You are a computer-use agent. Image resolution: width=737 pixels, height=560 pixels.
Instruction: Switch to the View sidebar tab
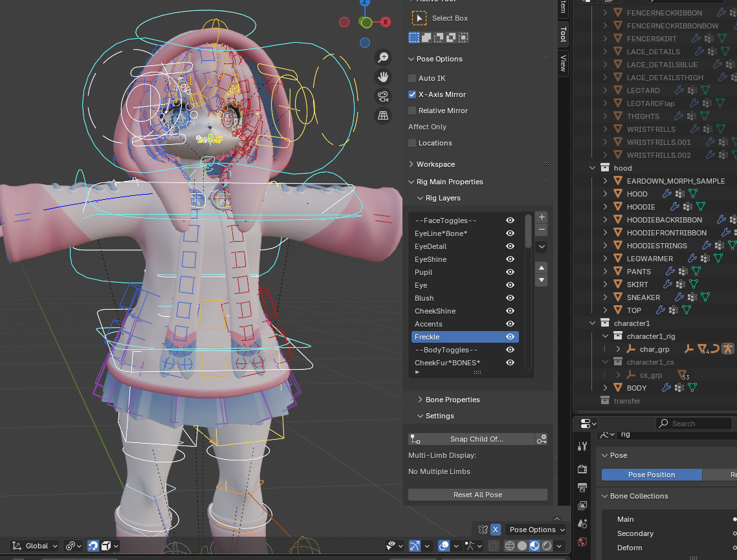click(563, 63)
